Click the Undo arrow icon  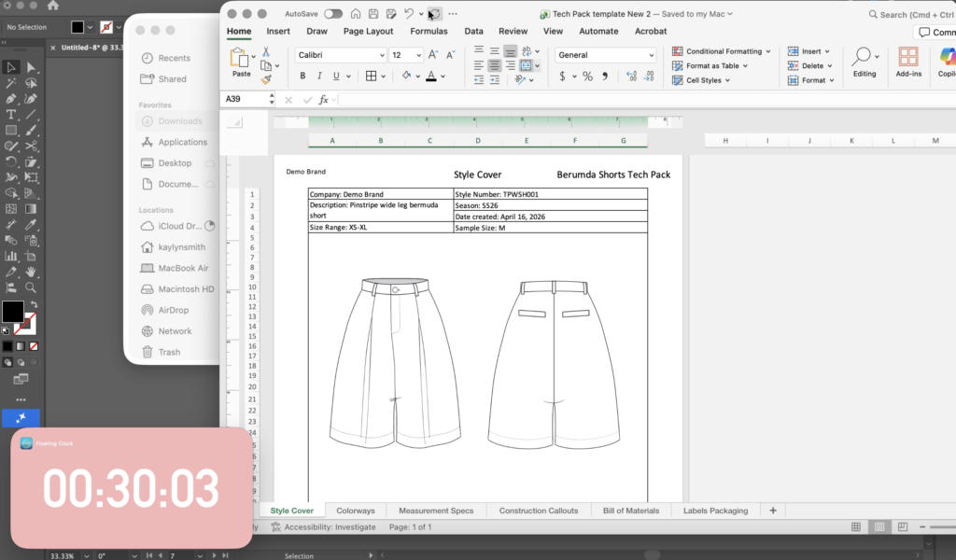coord(408,14)
